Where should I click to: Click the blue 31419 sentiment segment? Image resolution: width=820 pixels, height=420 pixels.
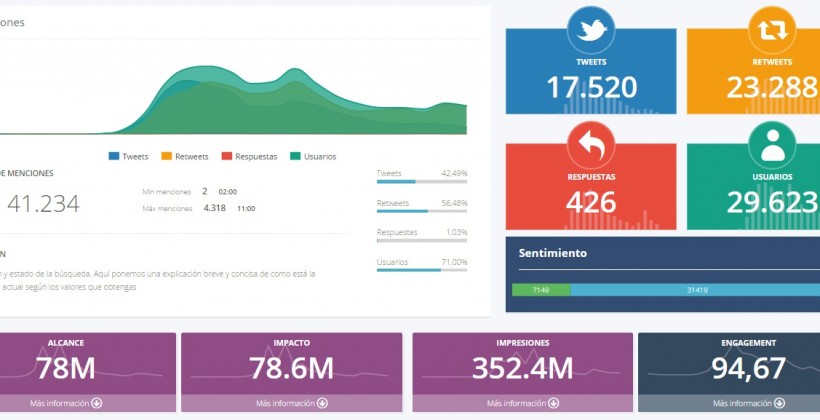pyautogui.click(x=695, y=290)
